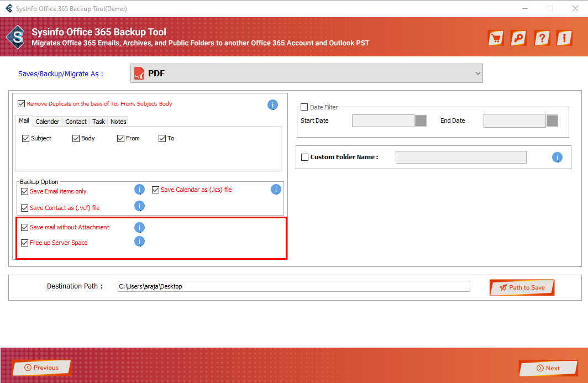This screenshot has width=588, height=383.
Task: Click the about info icon in header
Action: (564, 38)
